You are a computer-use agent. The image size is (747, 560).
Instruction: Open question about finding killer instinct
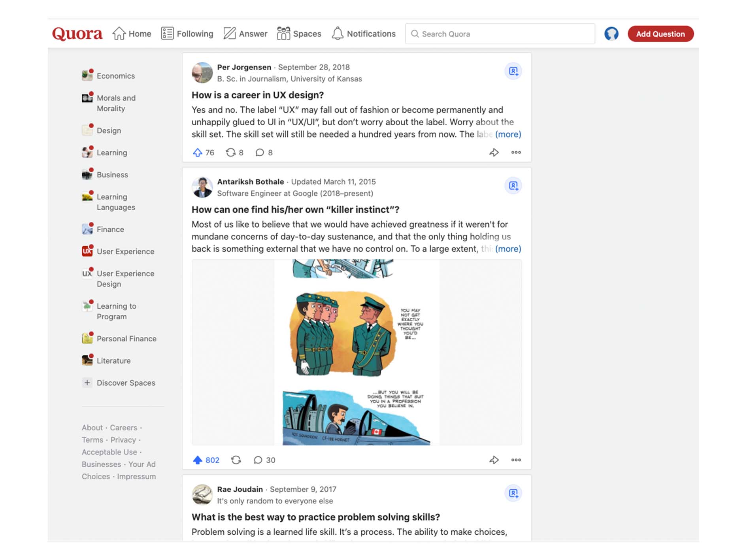click(295, 210)
